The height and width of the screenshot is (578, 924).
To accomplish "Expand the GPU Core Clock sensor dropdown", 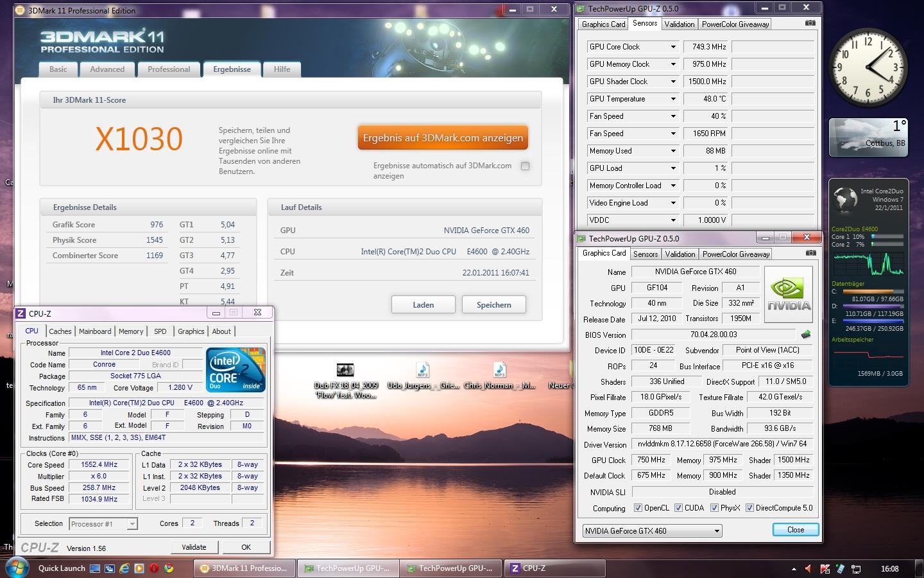I will click(x=673, y=47).
